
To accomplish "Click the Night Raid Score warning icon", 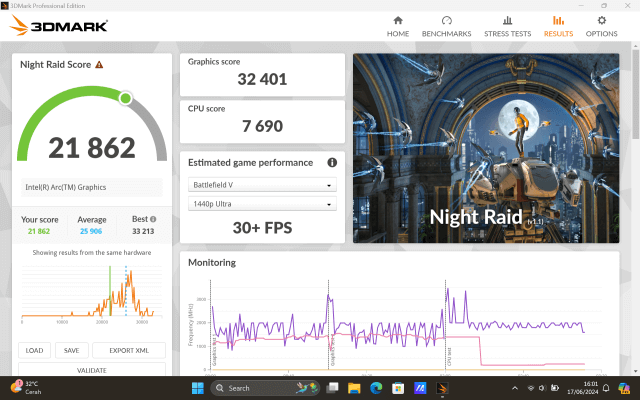I will [99, 64].
